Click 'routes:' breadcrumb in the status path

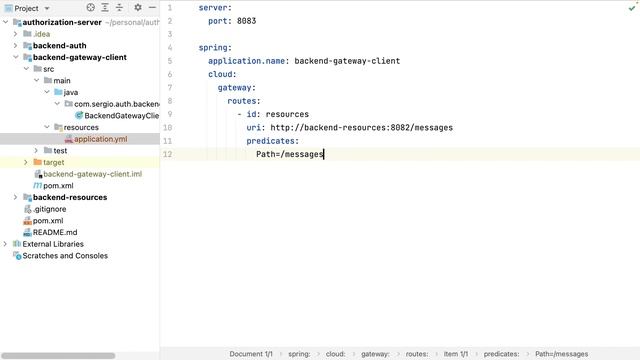click(x=417, y=354)
